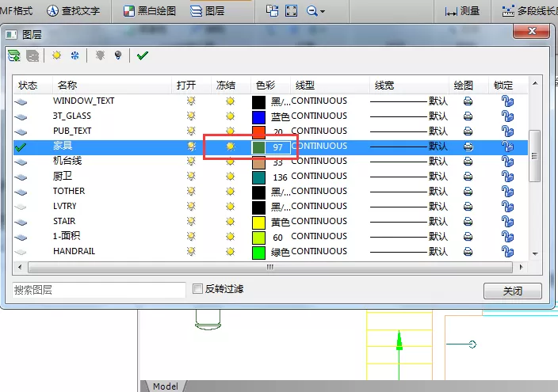Viewport: 558px width, 392px height.
Task: Click teal color swatch of 厨卫 layer
Action: click(x=258, y=177)
